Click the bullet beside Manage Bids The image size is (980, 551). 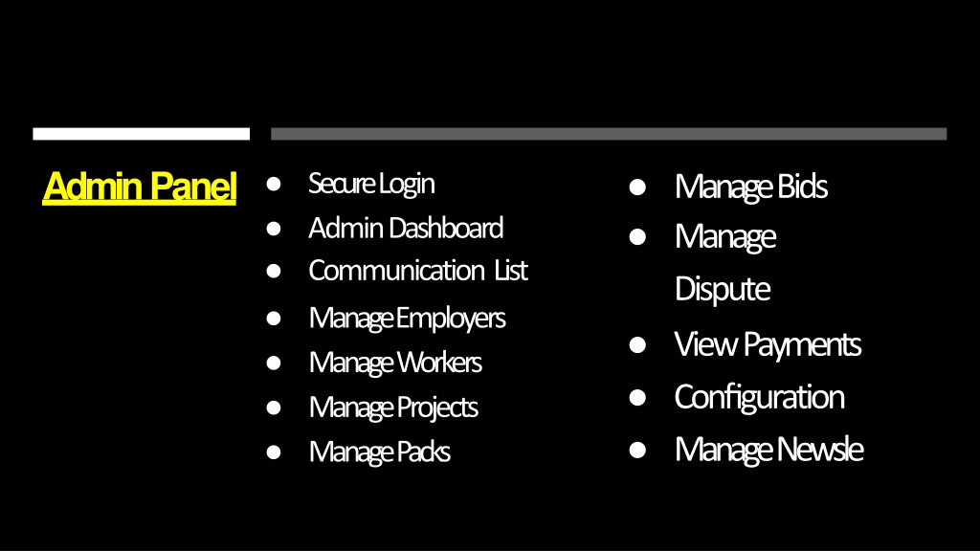(x=637, y=187)
